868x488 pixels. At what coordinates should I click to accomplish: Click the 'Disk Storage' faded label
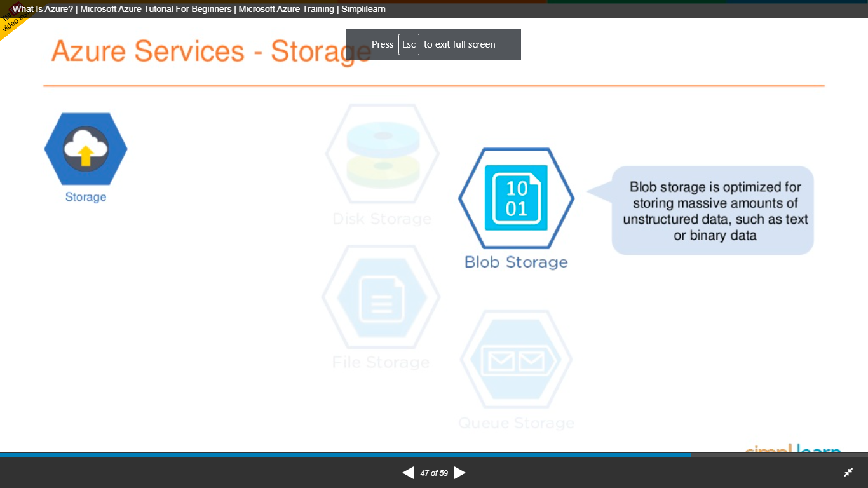(x=382, y=219)
